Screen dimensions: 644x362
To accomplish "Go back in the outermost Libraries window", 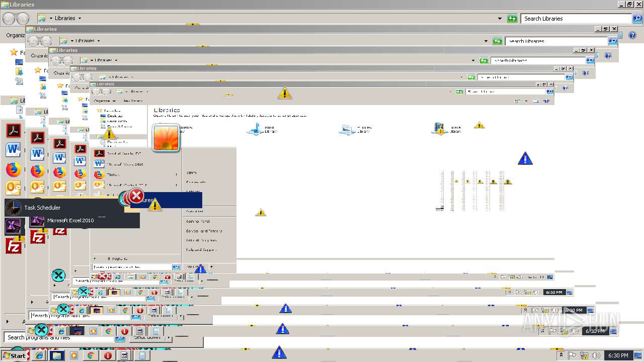I will (9, 19).
